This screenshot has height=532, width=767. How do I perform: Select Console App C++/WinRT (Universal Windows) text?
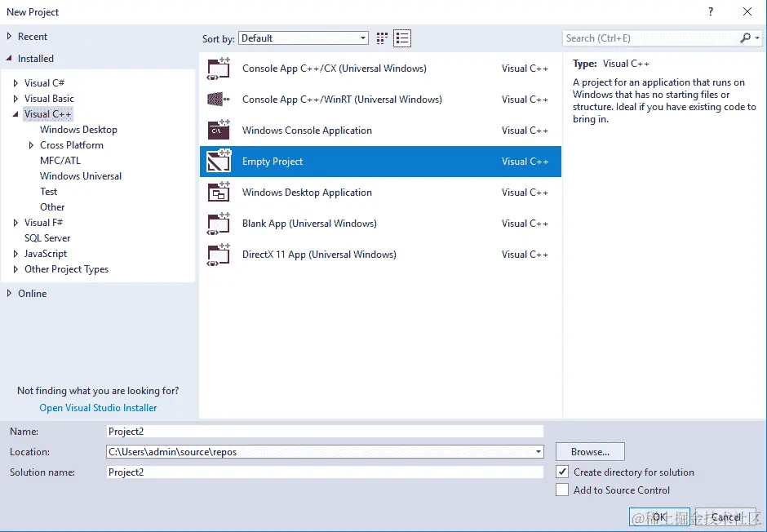pos(342,100)
